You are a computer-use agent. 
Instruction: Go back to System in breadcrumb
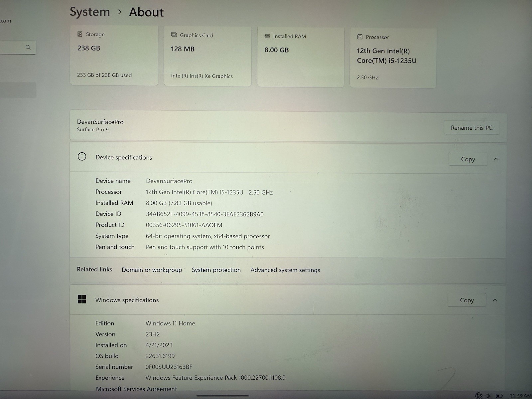click(x=90, y=12)
